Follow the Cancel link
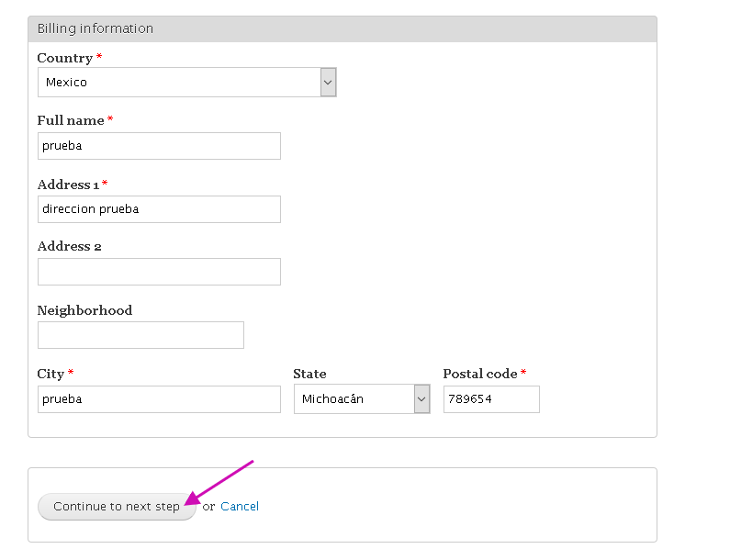 (x=240, y=507)
